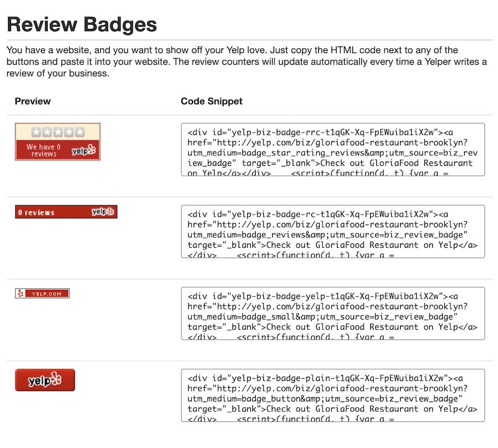Click the red Yelp button badge preview

coord(45,379)
